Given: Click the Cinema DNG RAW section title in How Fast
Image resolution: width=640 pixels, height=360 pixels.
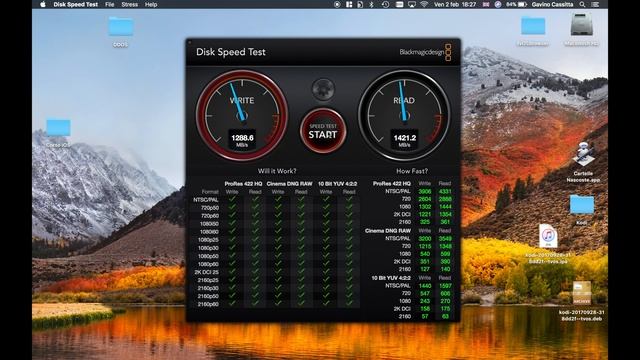Looking at the screenshot, I should (388, 231).
